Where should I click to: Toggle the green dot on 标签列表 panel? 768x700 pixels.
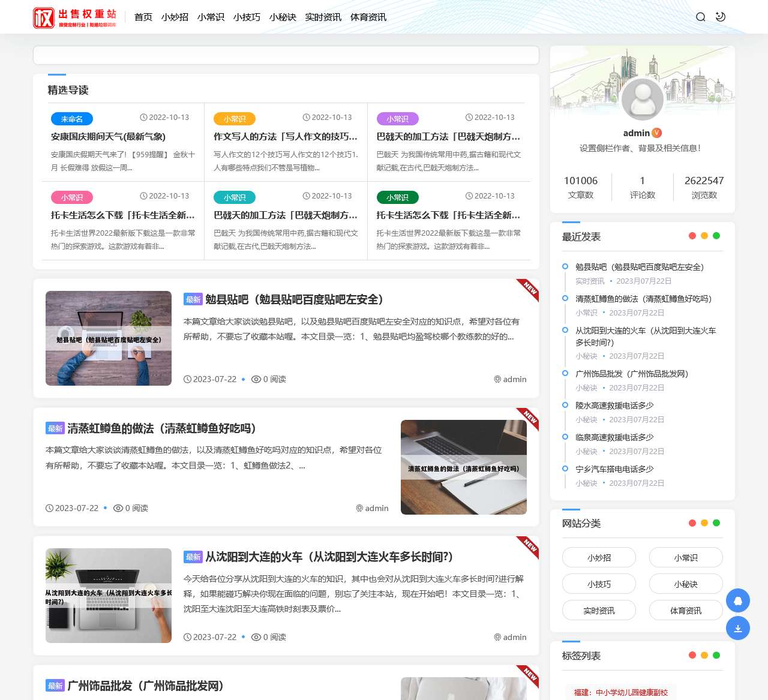(716, 655)
